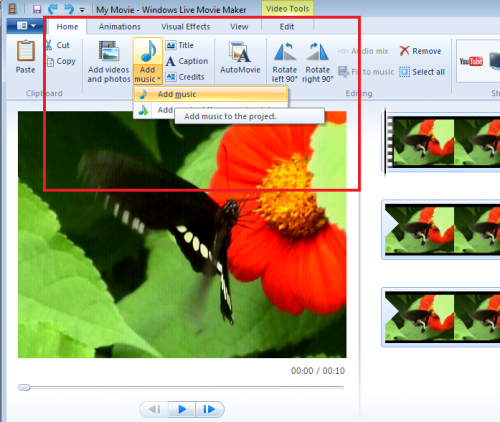
Task: Click the Paste clipboard icon
Action: (x=26, y=51)
